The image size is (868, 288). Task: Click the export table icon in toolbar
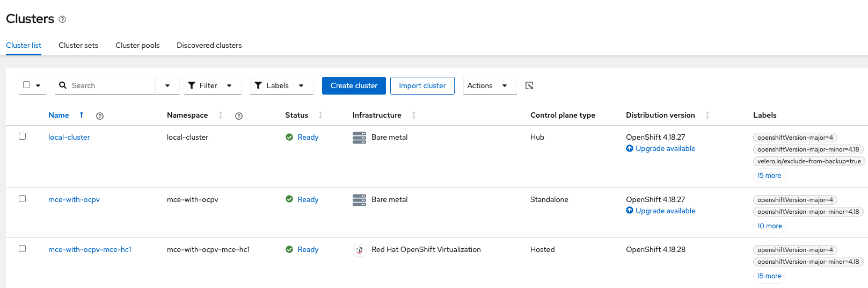pyautogui.click(x=529, y=85)
